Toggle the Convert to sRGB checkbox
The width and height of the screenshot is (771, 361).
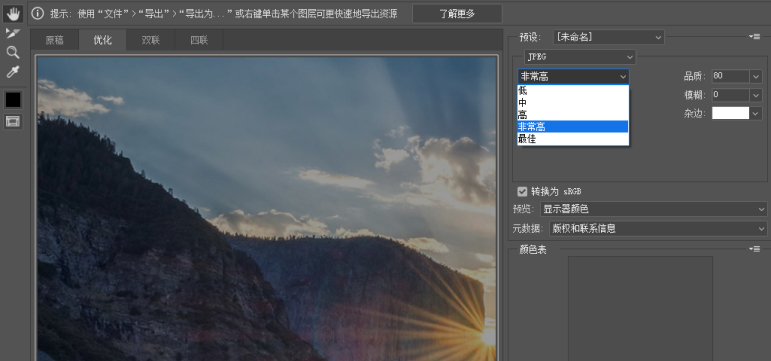tap(522, 191)
